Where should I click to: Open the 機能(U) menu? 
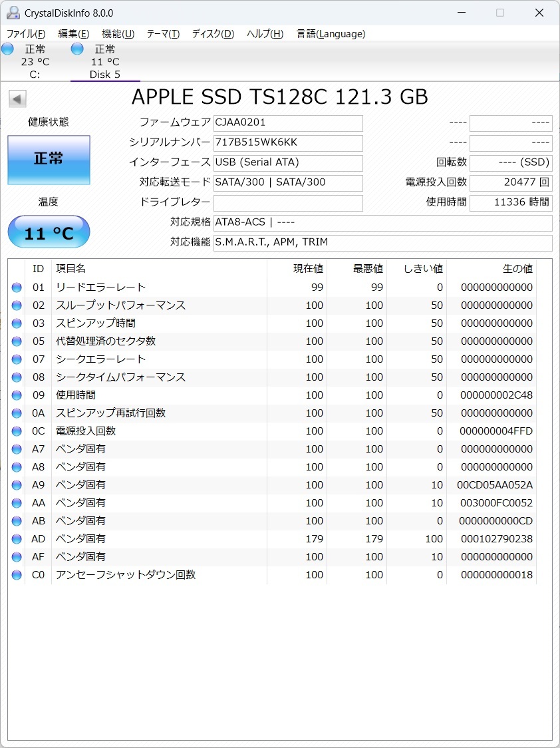pos(118,34)
